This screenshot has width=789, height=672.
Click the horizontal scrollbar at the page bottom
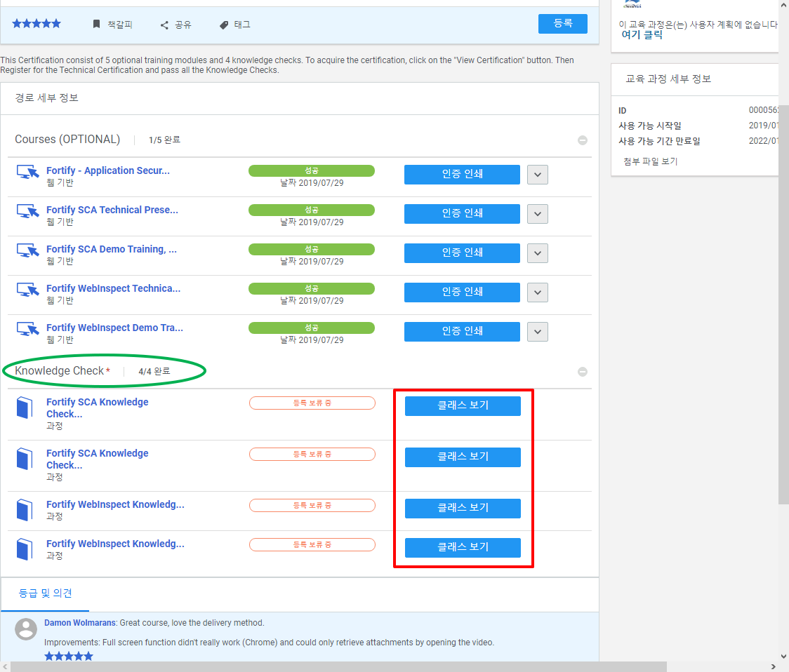[x=338, y=667]
